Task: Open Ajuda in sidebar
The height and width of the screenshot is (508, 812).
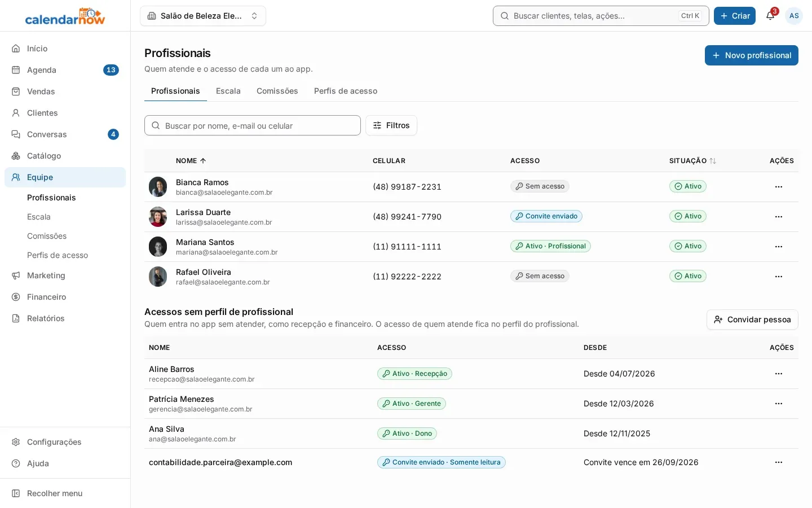Action: (65, 463)
